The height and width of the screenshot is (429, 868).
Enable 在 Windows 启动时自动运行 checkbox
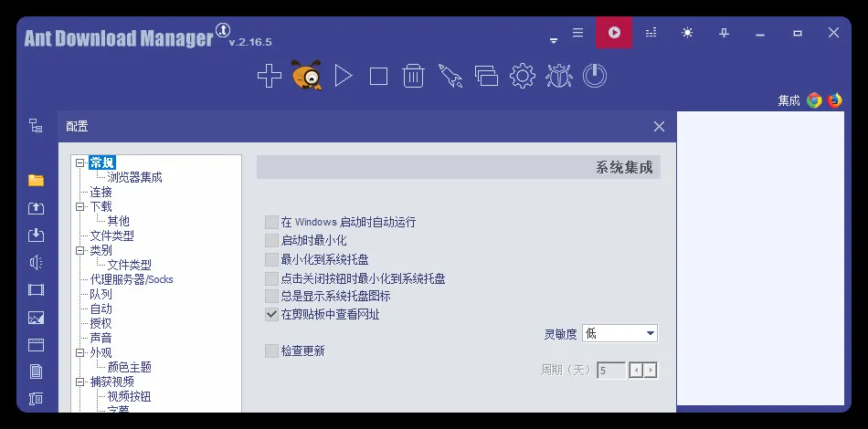tap(271, 222)
